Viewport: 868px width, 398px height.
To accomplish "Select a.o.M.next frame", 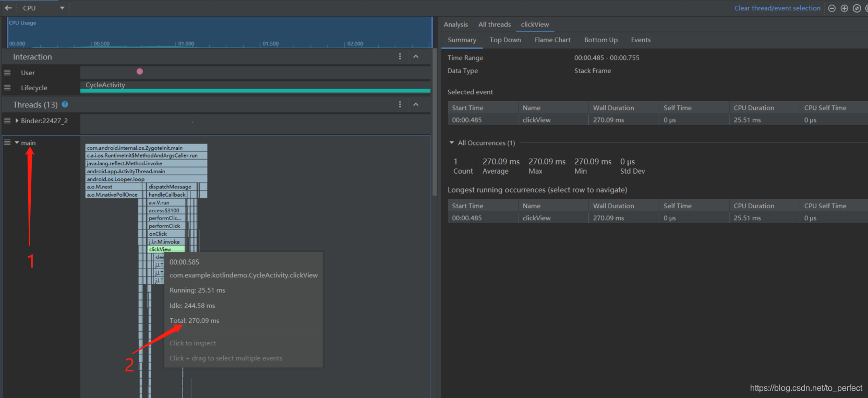I will pyautogui.click(x=114, y=187).
